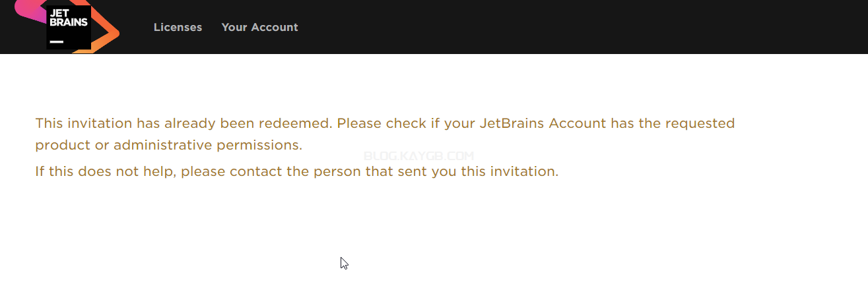This screenshot has height=284, width=868.
Task: Click the BLOG.KAYGB.COM watermark
Action: (418, 156)
